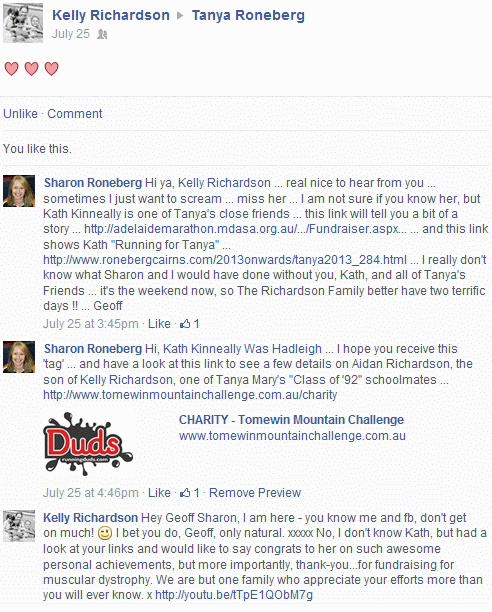Open Tanya Roneberg's profile from header

(248, 16)
